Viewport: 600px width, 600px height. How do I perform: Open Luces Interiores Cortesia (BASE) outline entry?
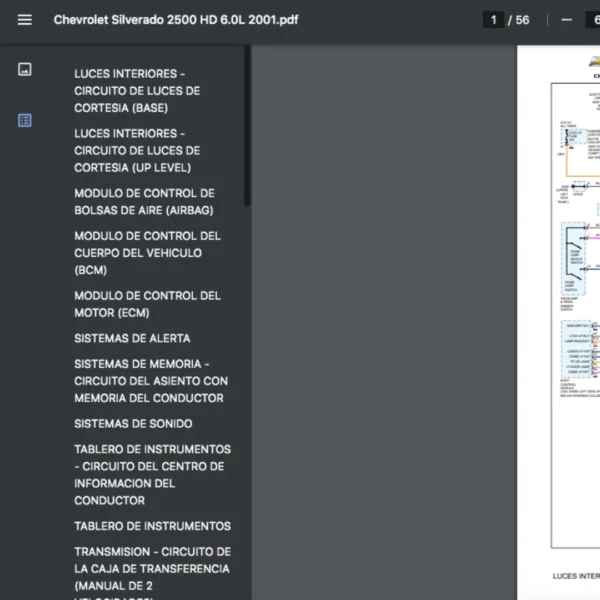(x=137, y=91)
